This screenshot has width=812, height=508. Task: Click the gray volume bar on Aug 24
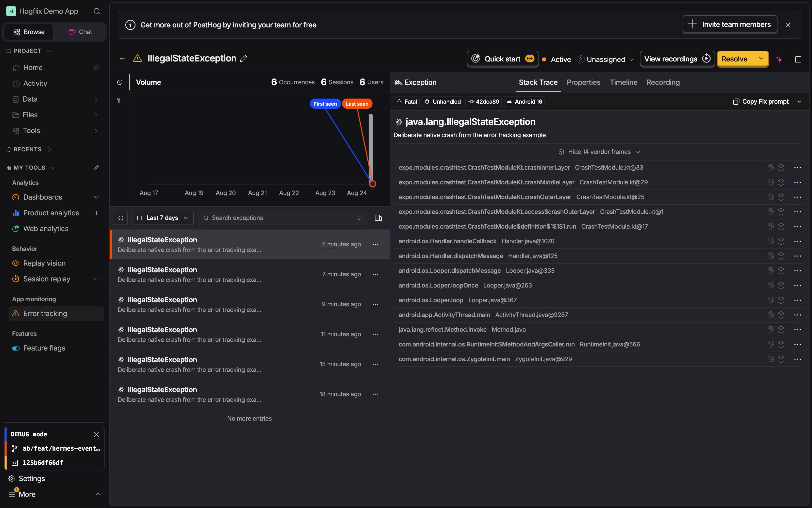[x=370, y=149]
